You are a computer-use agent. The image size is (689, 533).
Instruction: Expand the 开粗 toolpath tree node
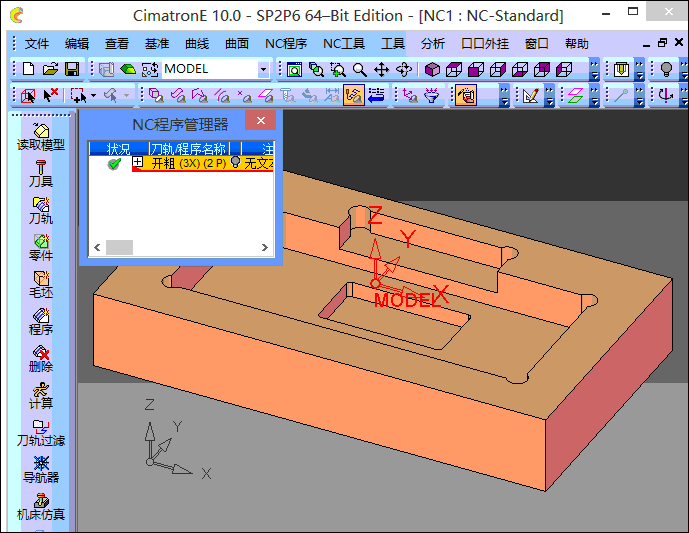[x=138, y=162]
